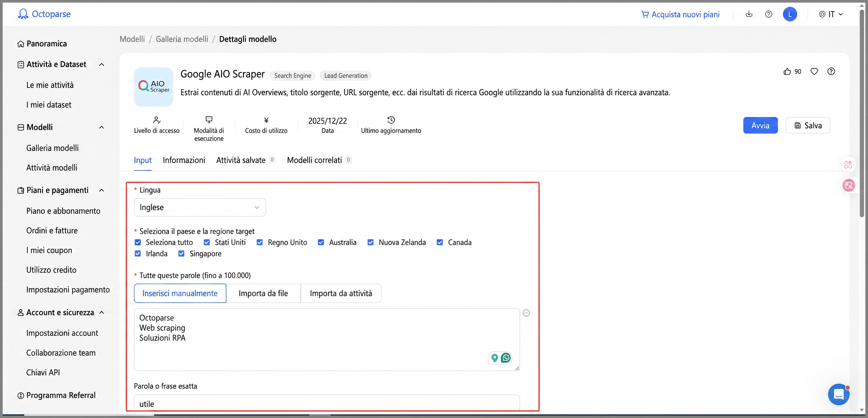Click the WhatsApp icon in textarea
Viewport: 868px width, 418px height.
[506, 358]
